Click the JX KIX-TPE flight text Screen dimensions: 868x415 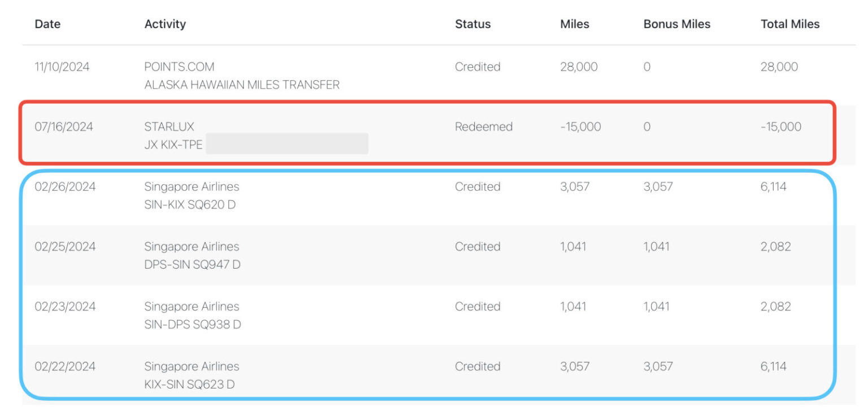coord(173,145)
